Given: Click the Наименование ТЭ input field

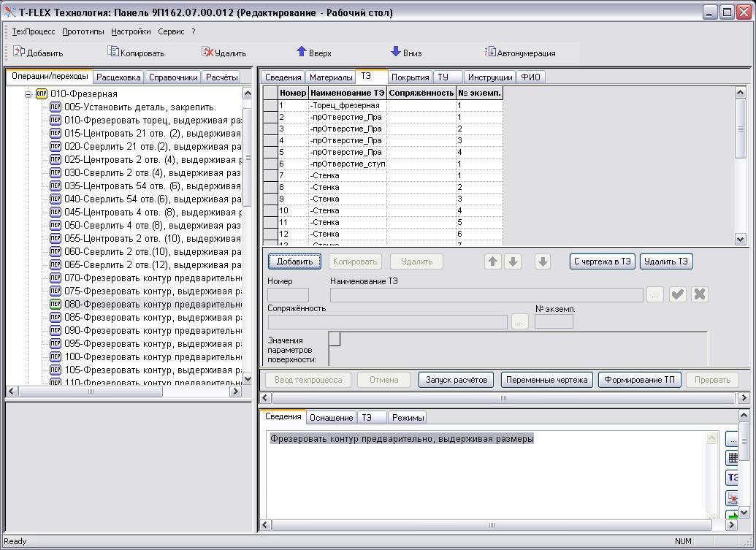Looking at the screenshot, I should (486, 294).
